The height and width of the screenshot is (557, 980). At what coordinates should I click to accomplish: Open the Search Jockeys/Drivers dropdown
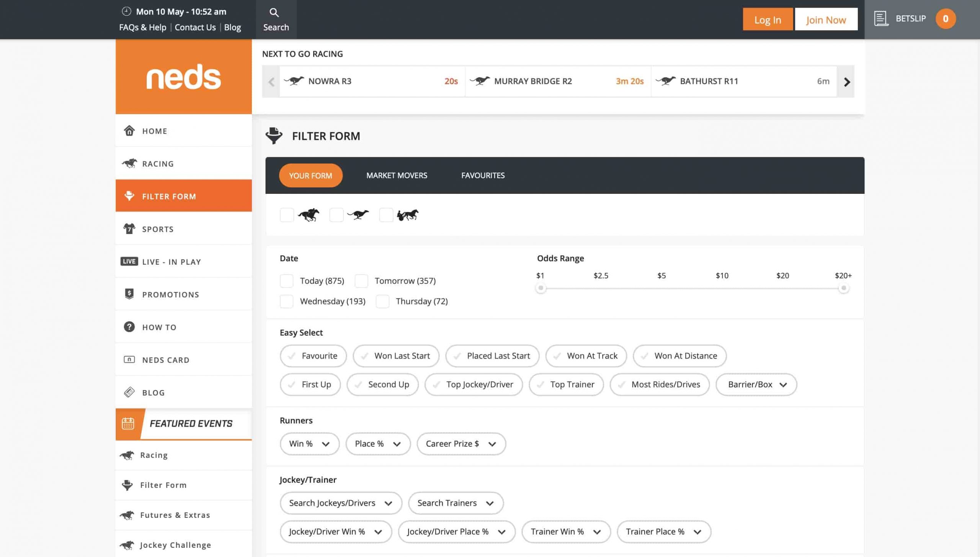(x=341, y=503)
